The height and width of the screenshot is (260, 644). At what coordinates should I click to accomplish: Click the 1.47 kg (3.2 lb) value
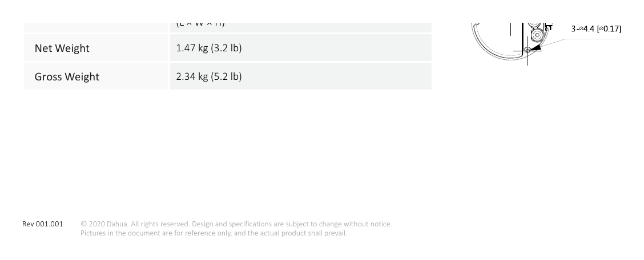[x=208, y=48]
